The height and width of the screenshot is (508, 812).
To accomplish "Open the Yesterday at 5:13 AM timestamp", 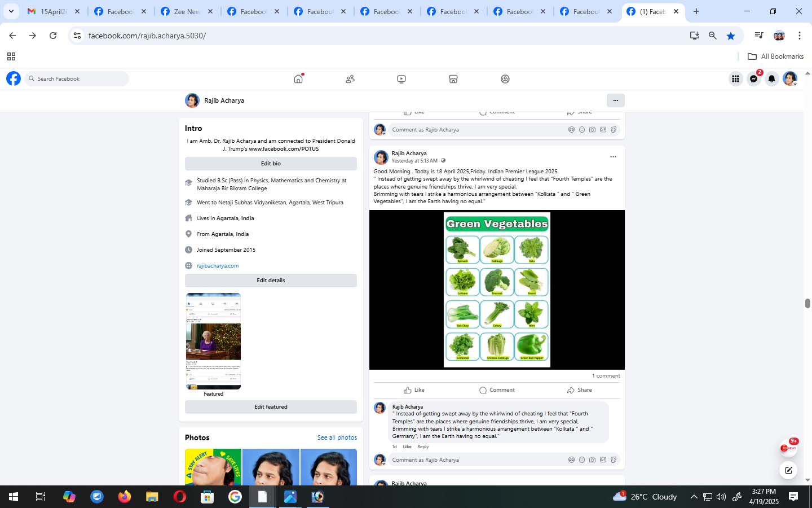I will coord(414,161).
